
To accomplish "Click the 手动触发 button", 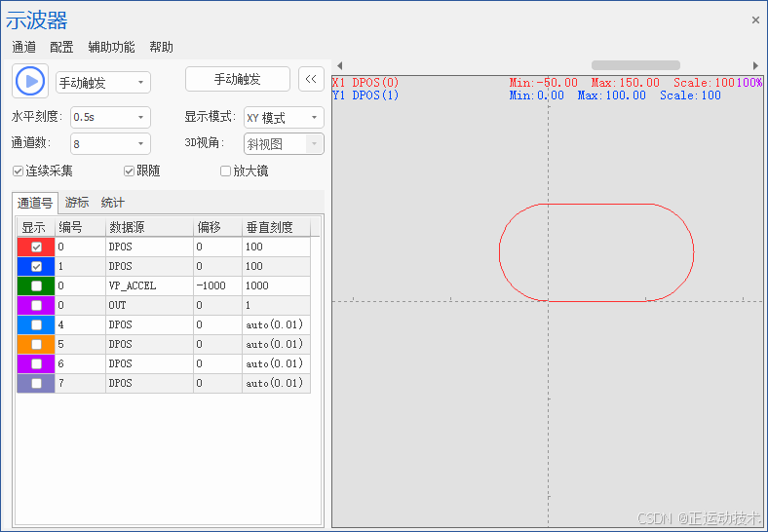I will coord(238,79).
